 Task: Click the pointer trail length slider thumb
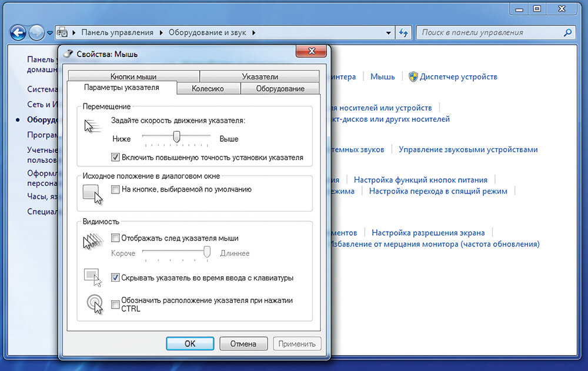coord(206,252)
